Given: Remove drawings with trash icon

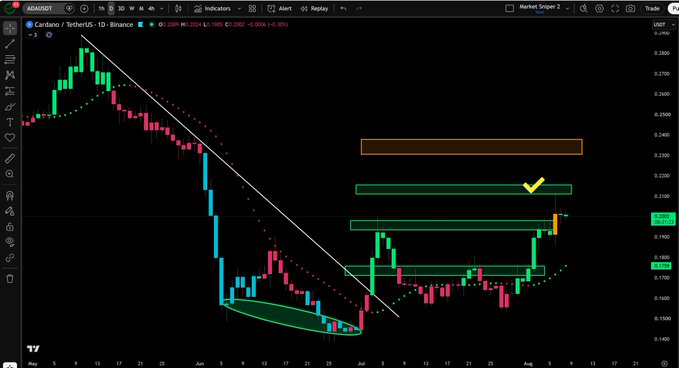Looking at the screenshot, I should 10,279.
